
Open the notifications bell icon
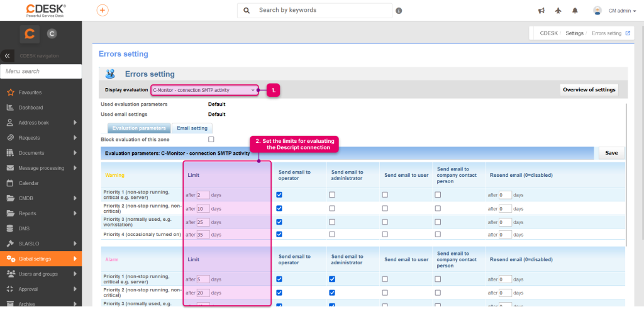point(575,11)
